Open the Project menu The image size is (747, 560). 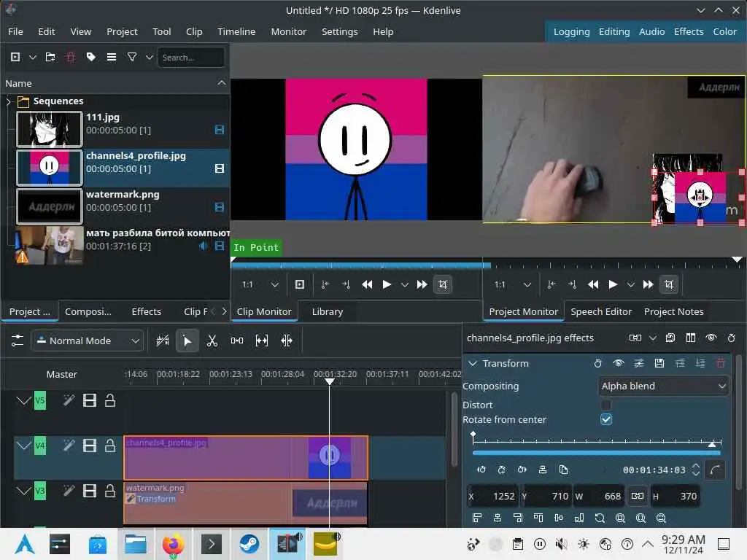[x=122, y=31]
